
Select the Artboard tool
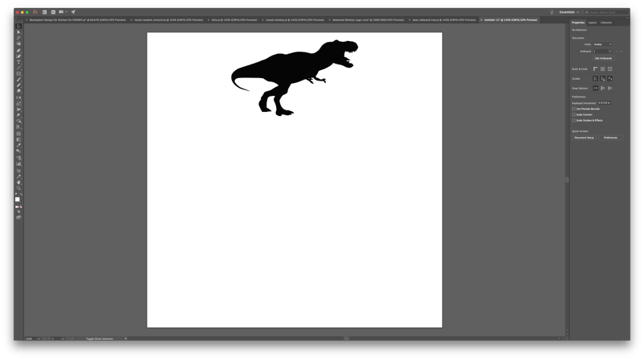[19, 171]
